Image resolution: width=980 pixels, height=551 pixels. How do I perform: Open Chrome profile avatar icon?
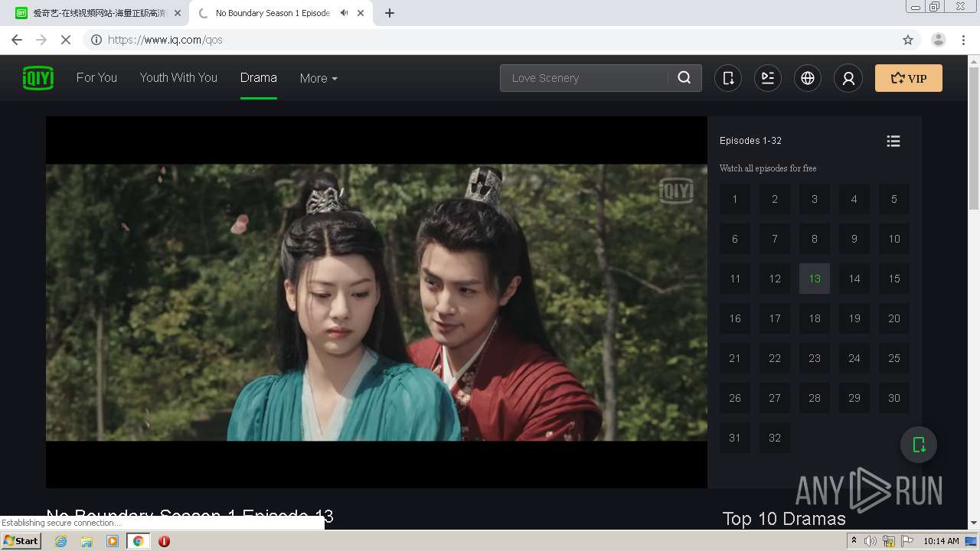click(x=939, y=40)
